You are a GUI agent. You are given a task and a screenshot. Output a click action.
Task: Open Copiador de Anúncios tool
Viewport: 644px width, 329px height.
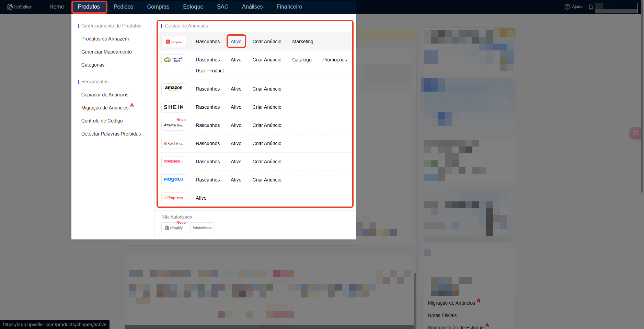105,95
